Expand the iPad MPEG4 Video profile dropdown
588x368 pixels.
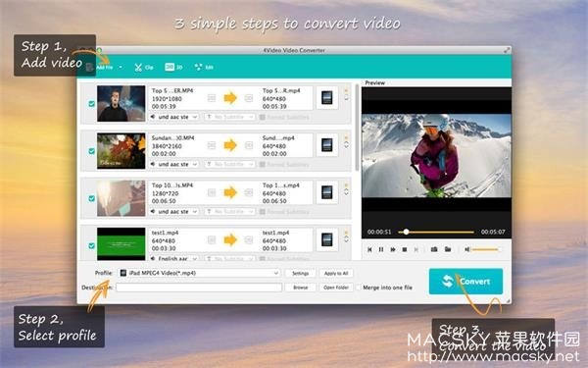[199, 273]
